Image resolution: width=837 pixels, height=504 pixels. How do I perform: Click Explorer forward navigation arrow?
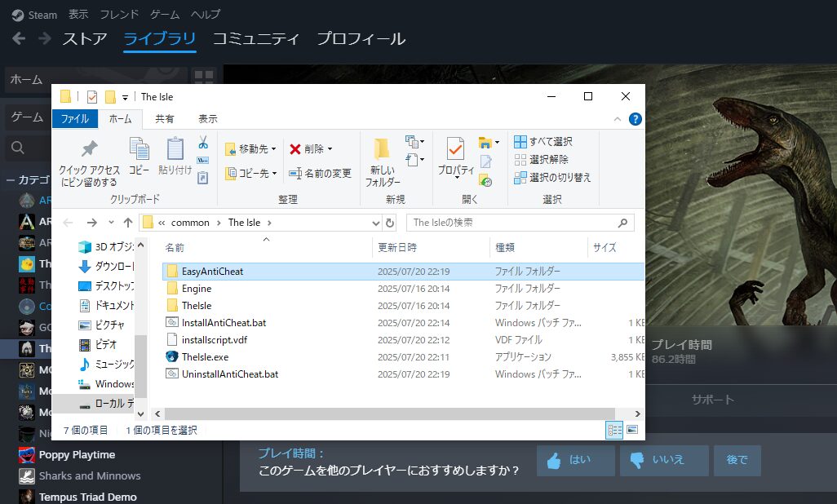click(92, 223)
